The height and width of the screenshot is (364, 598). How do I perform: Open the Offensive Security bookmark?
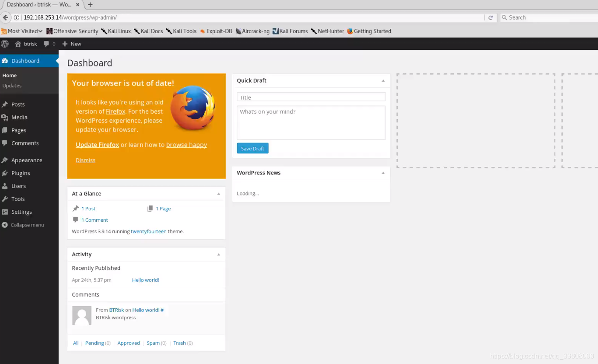coord(72,31)
